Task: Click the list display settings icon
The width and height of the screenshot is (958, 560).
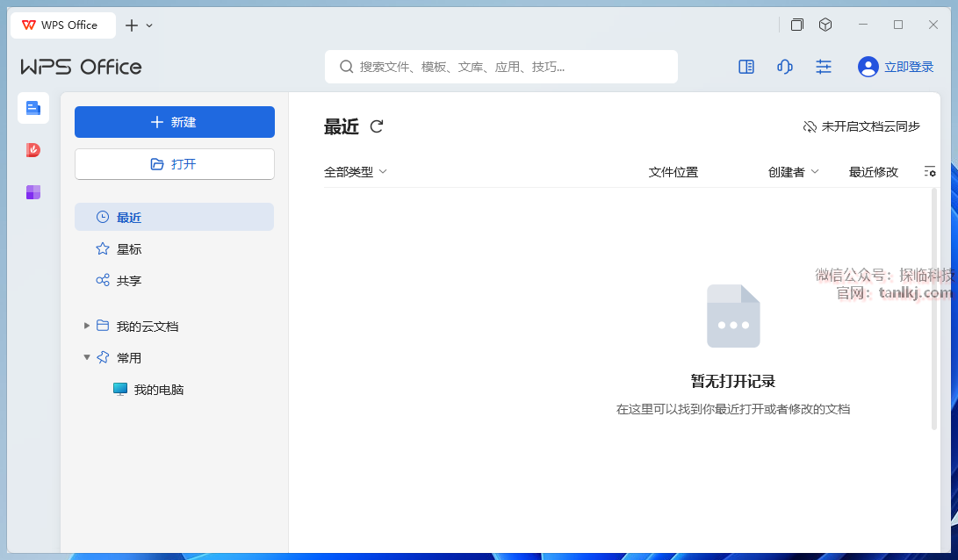Action: coord(930,172)
